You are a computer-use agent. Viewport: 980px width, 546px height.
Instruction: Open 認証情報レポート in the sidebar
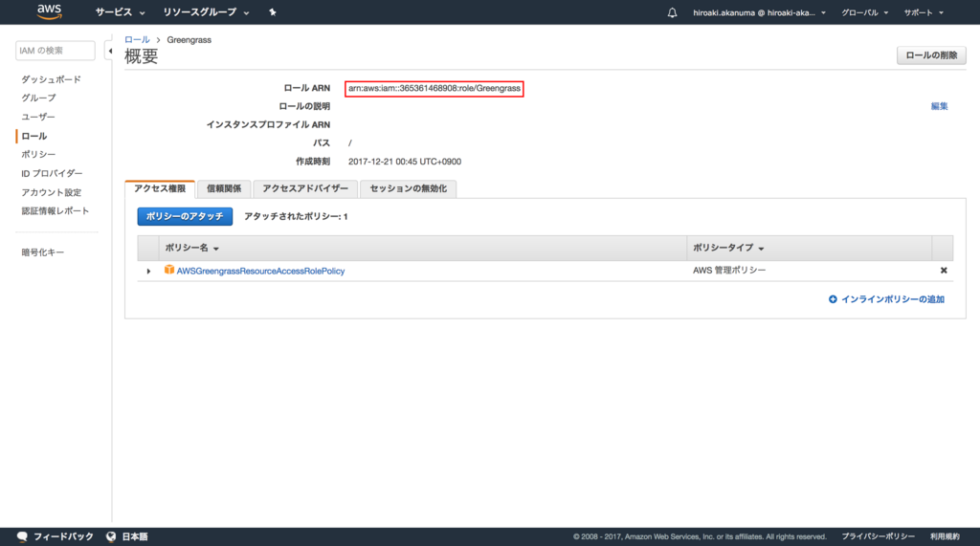55,210
